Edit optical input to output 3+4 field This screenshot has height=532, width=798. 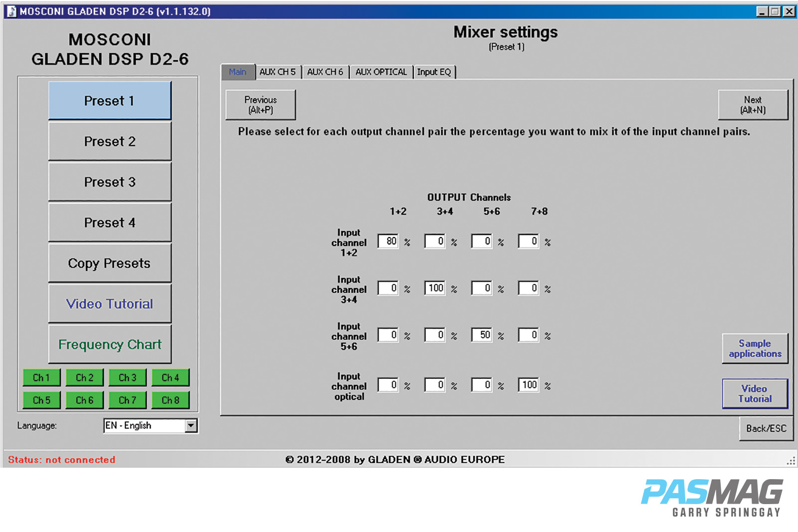[x=435, y=385]
